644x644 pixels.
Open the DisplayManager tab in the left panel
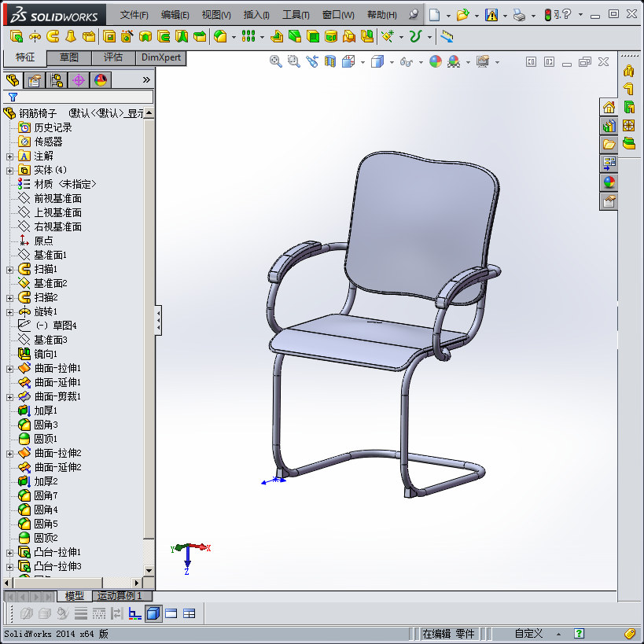click(101, 80)
